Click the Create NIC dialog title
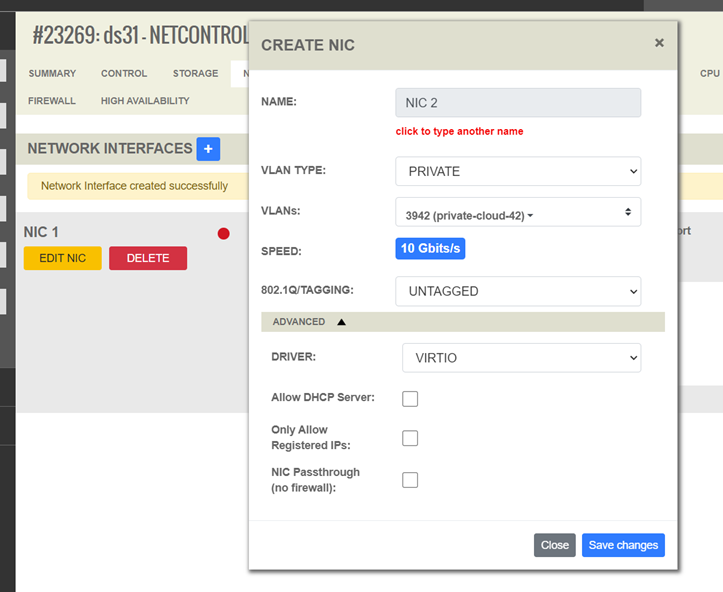The height and width of the screenshot is (592, 723). [x=308, y=45]
